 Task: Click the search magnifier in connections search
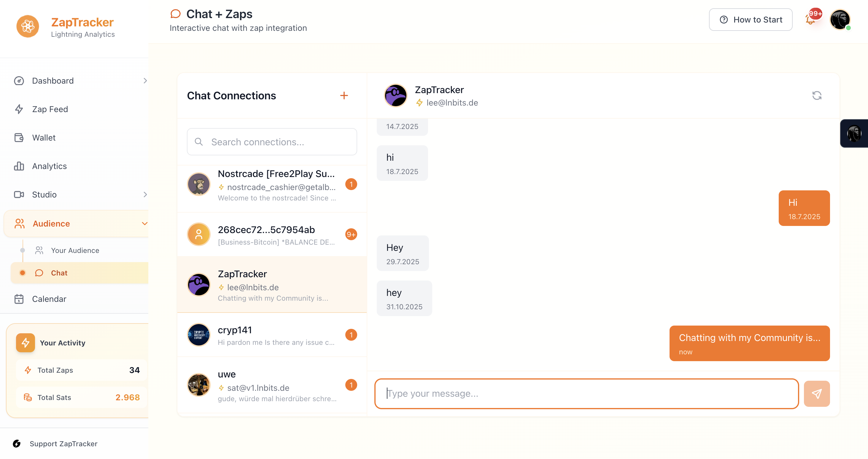(x=199, y=142)
